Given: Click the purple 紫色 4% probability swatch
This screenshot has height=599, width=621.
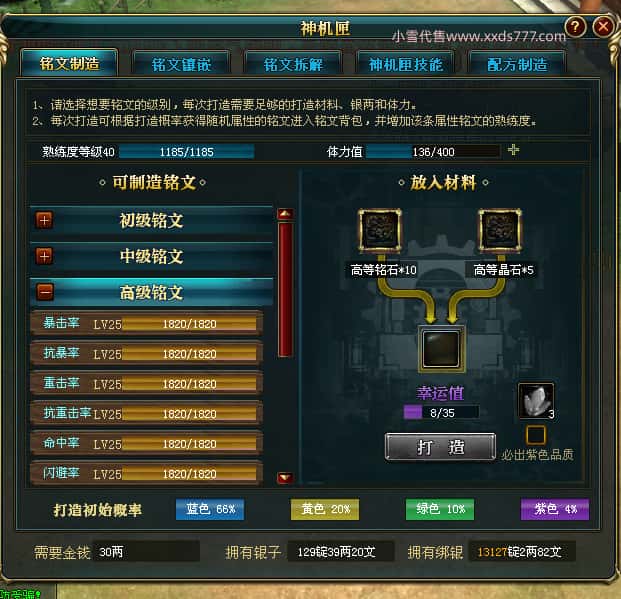Looking at the screenshot, I should pos(554,509).
